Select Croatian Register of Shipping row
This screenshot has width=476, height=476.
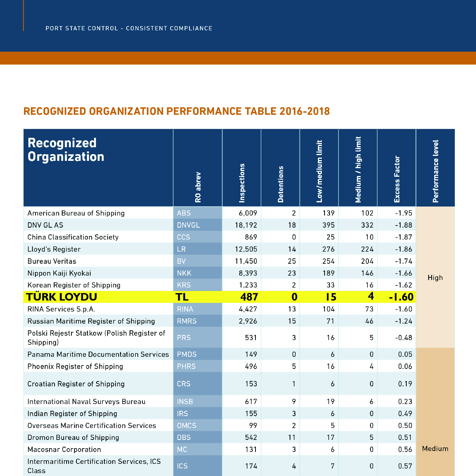click(76, 384)
